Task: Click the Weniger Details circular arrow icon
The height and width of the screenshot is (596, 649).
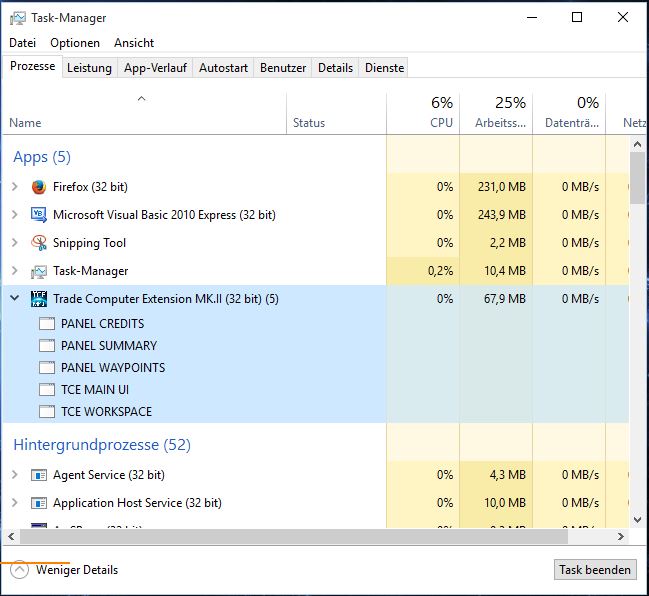Action: (19, 570)
